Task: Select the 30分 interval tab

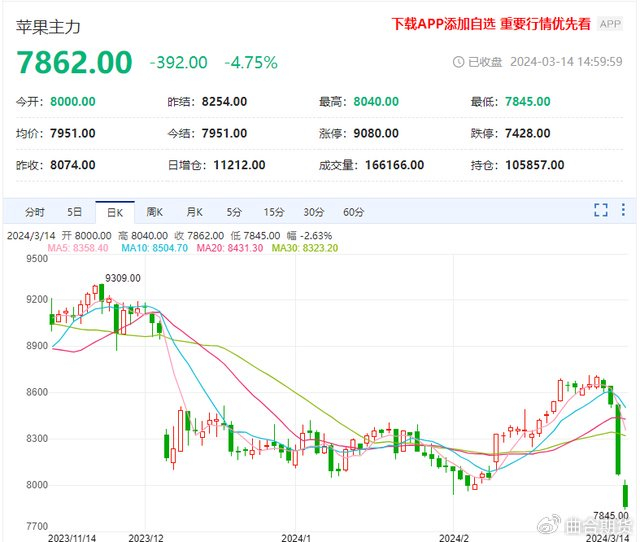Action: pyautogui.click(x=314, y=211)
